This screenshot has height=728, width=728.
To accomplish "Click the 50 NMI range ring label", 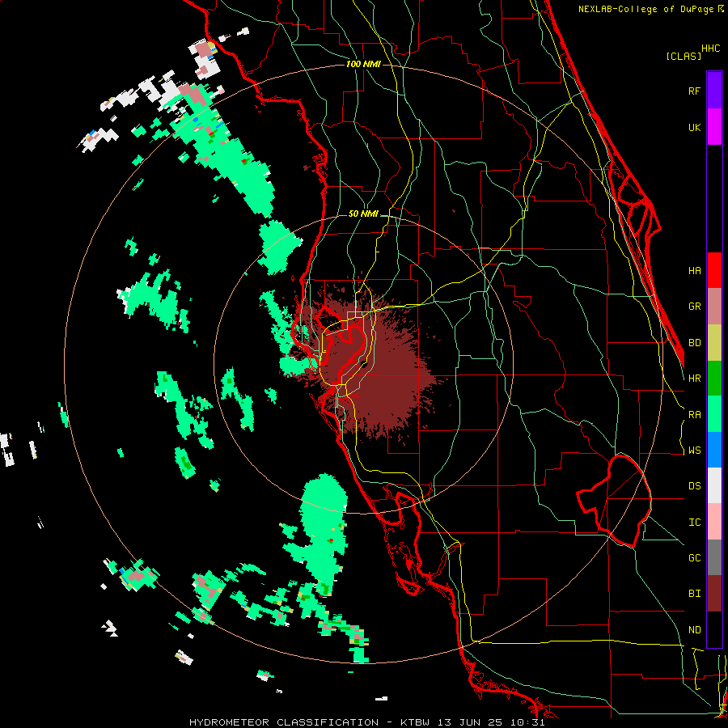I will tap(363, 214).
